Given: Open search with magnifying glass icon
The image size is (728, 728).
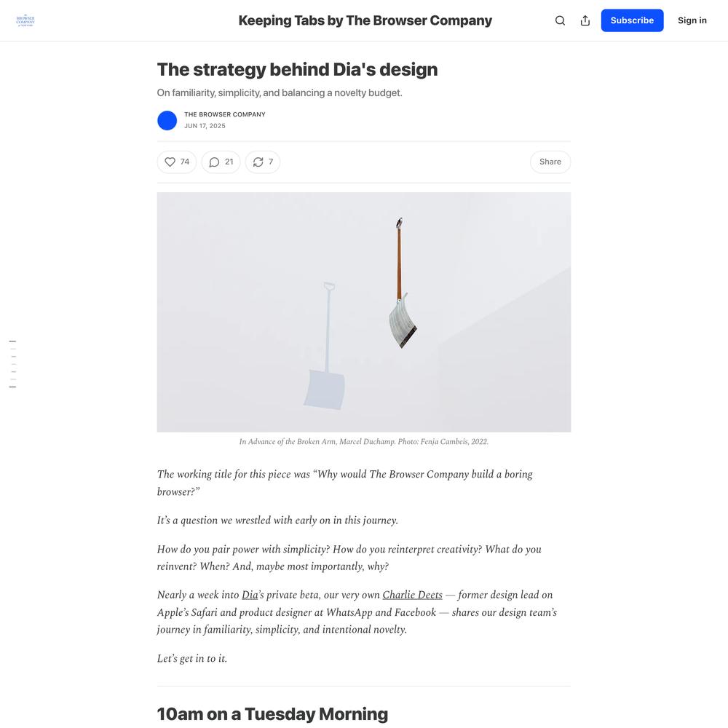Looking at the screenshot, I should [x=560, y=20].
